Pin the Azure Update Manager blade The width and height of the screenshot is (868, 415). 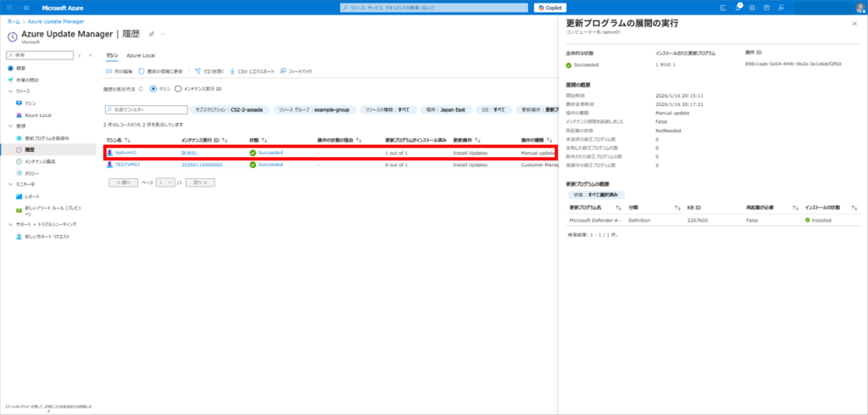pyautogui.click(x=151, y=34)
